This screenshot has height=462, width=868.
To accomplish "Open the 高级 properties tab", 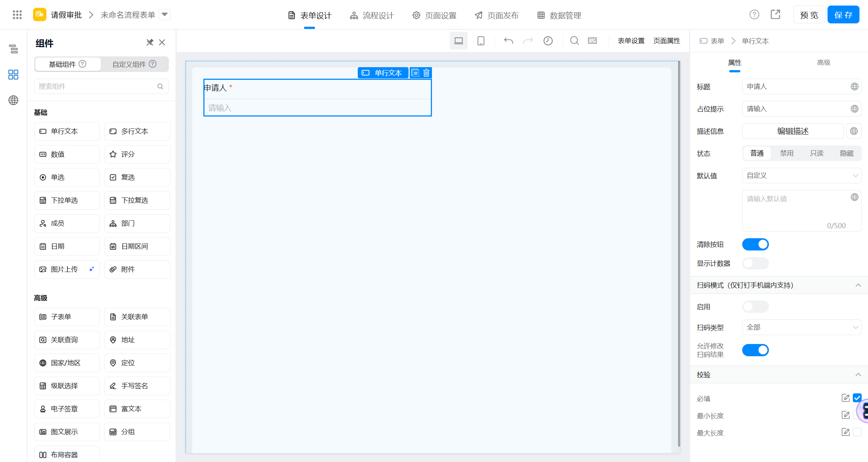I will coord(823,63).
